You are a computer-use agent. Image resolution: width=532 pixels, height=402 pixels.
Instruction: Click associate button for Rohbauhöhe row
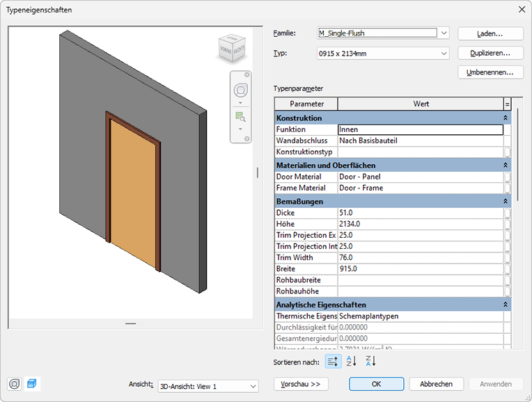[507, 291]
